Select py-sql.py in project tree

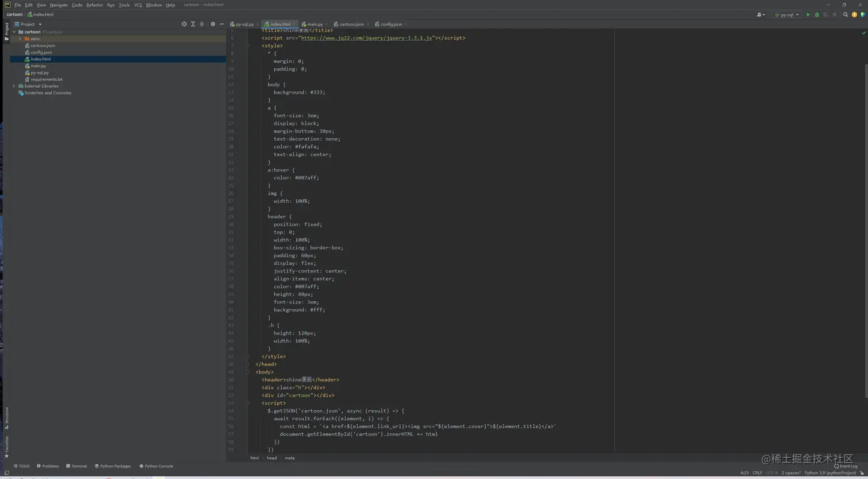pos(39,73)
